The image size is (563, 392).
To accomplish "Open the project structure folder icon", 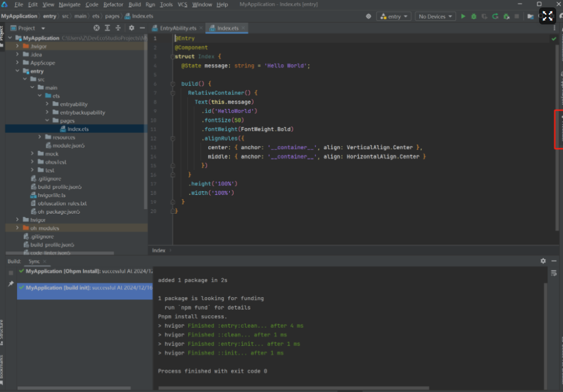I will click(x=530, y=16).
